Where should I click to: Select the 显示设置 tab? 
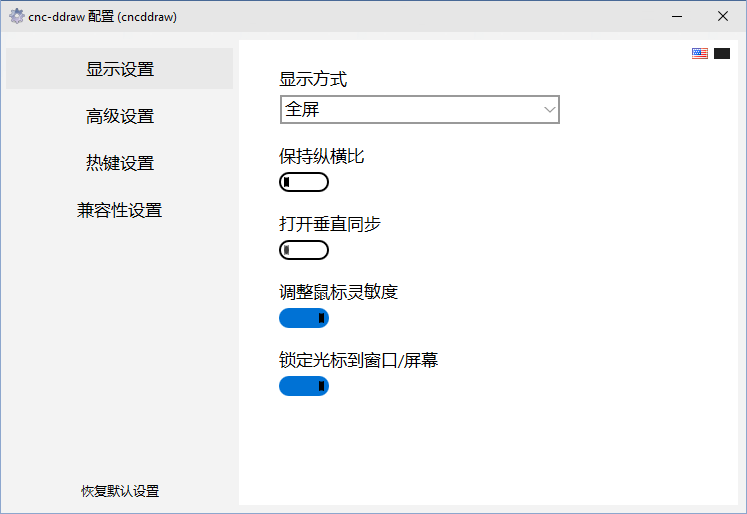120,69
